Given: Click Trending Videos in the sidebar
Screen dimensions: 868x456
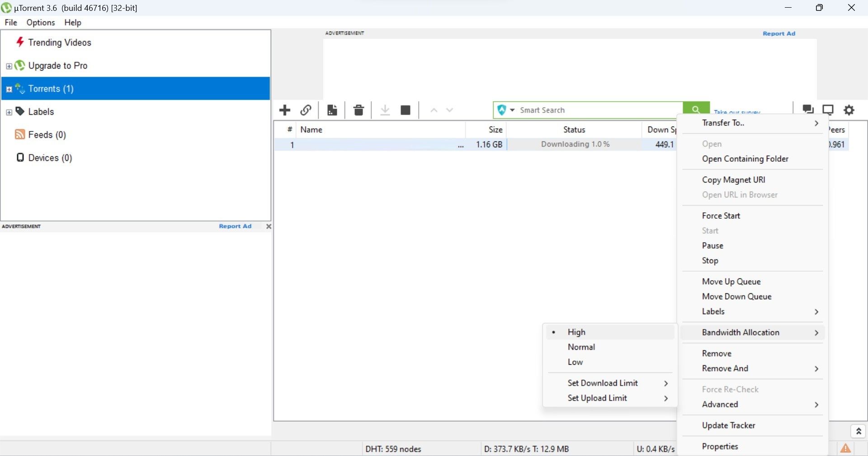Looking at the screenshot, I should tap(60, 42).
